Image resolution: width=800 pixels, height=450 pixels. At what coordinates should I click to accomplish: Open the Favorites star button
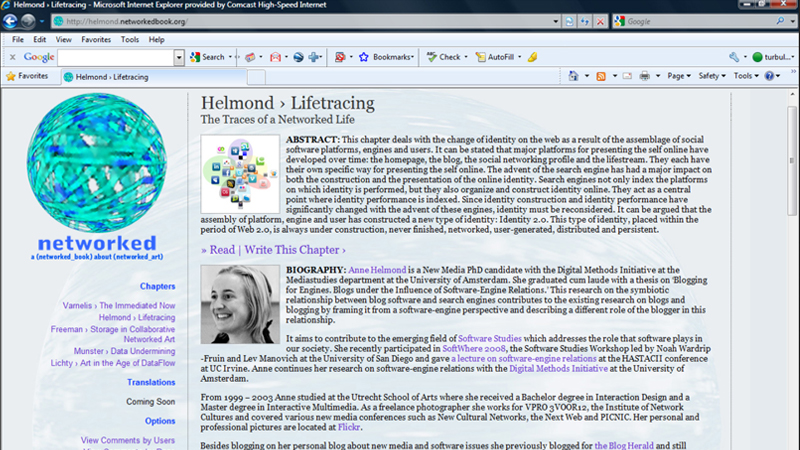pyautogui.click(x=27, y=76)
